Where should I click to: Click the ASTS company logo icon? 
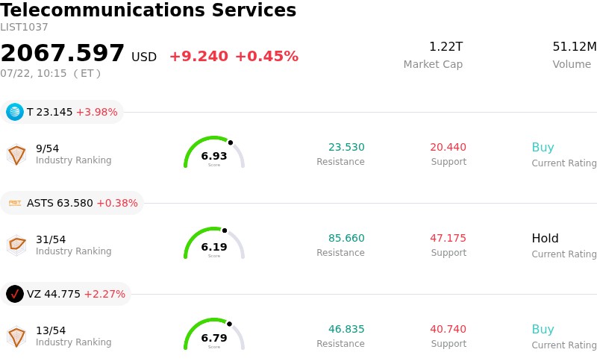[15, 203]
